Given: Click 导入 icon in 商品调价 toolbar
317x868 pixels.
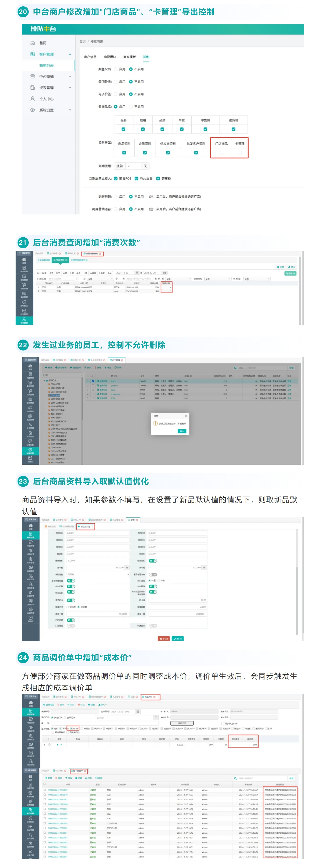Looking at the screenshot, I should (x=99, y=705).
